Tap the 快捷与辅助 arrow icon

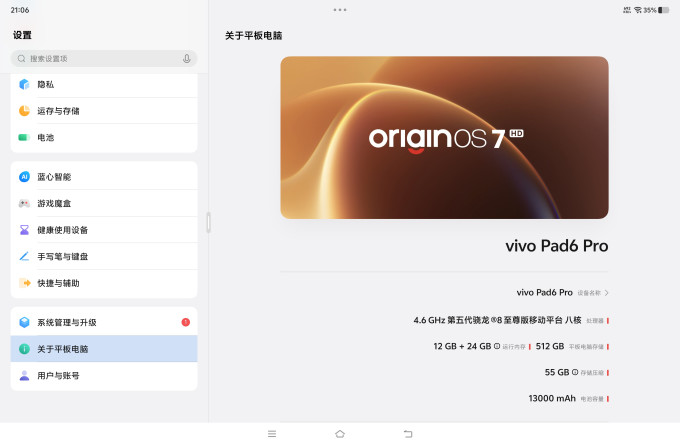tap(25, 283)
